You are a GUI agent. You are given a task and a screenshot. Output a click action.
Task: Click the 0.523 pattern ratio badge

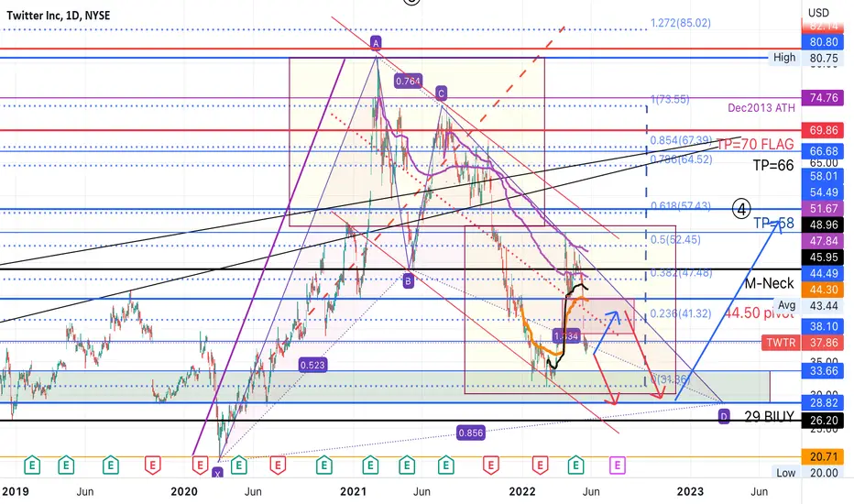click(312, 365)
